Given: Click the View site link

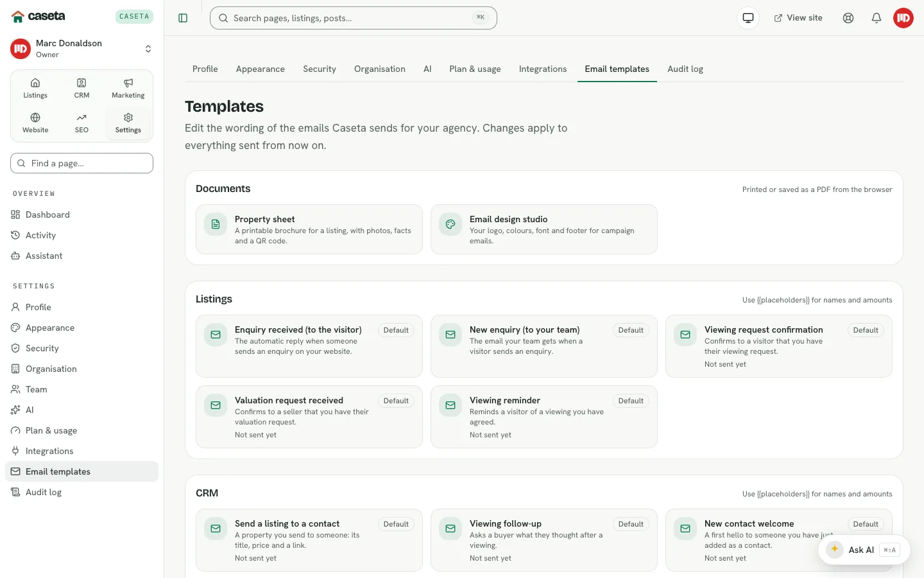Looking at the screenshot, I should click(798, 18).
